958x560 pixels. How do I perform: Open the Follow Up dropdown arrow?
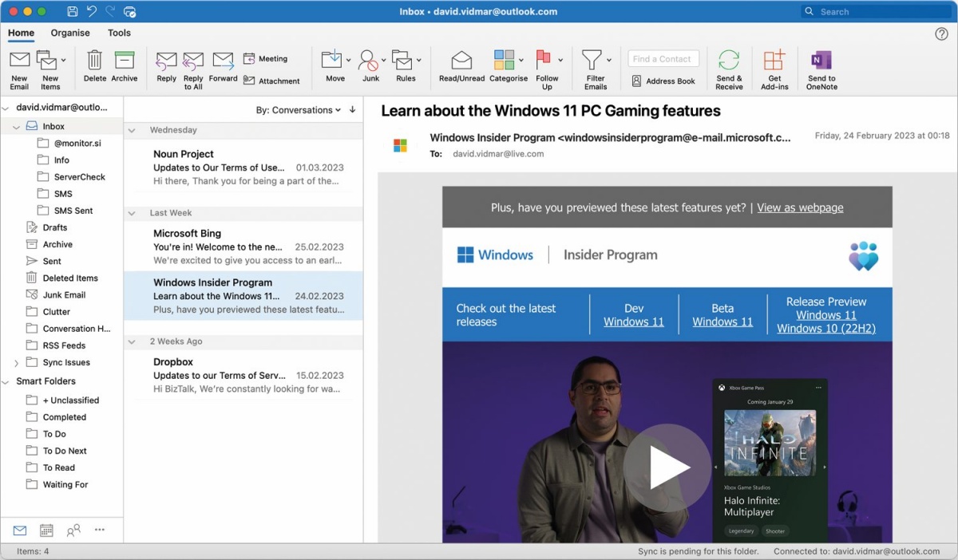click(x=560, y=61)
